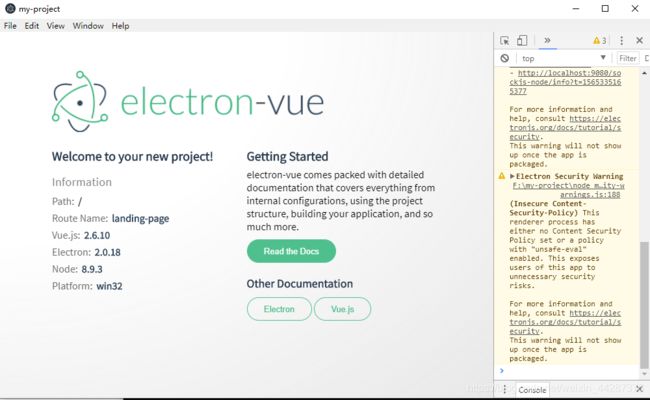This screenshot has width=650, height=400.
Task: Open the Vue.js documentation button
Action: coord(342,309)
